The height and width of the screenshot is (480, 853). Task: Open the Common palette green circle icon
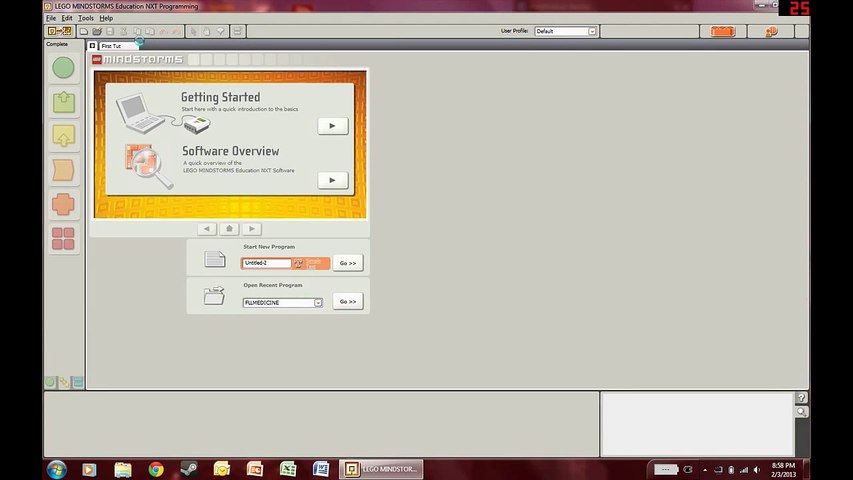(64, 68)
